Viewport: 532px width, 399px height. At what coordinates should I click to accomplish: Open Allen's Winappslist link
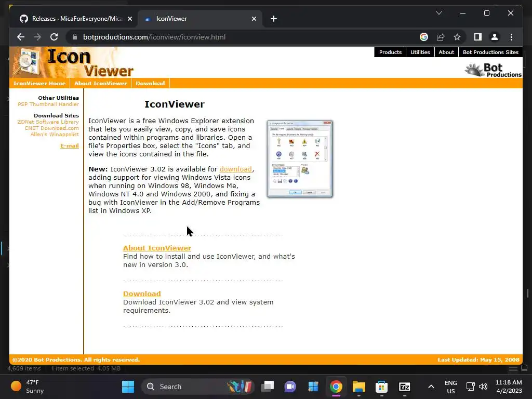coord(55,135)
